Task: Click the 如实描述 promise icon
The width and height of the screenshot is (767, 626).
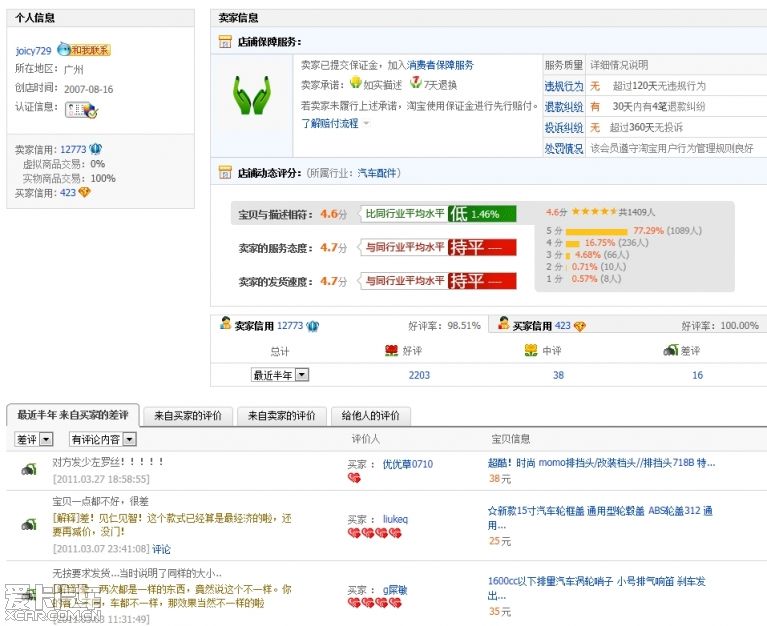Action: click(x=356, y=83)
